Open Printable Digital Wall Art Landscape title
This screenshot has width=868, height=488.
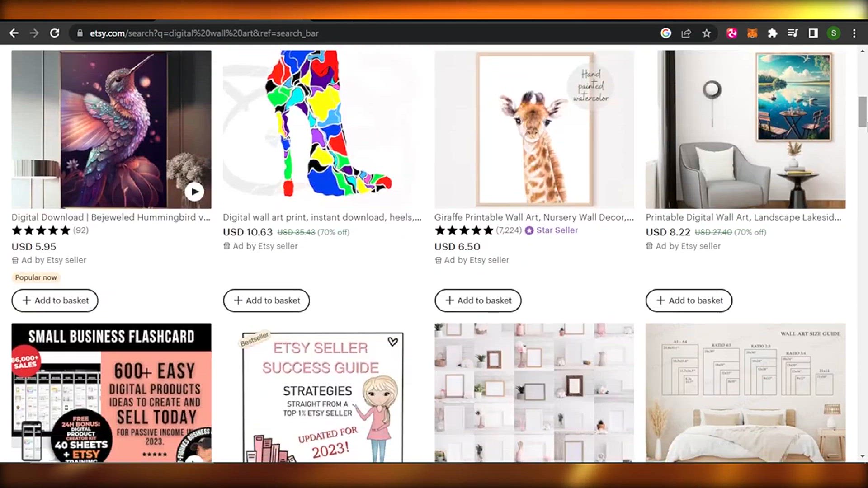[744, 217]
